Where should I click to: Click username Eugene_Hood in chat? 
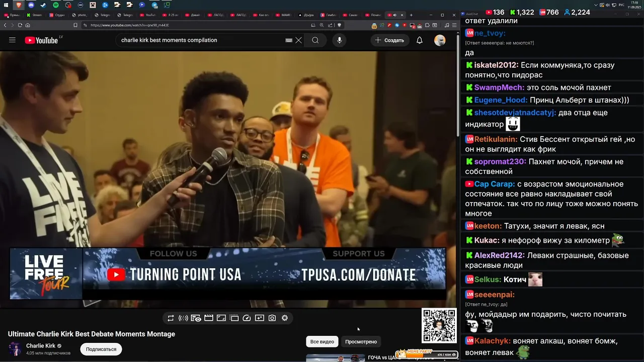tap(501, 100)
